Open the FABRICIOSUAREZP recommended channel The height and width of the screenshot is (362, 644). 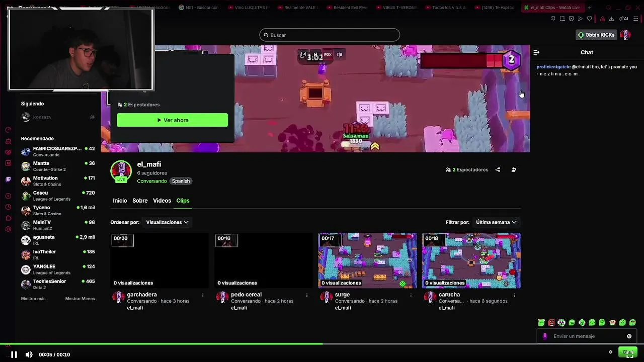58,151
